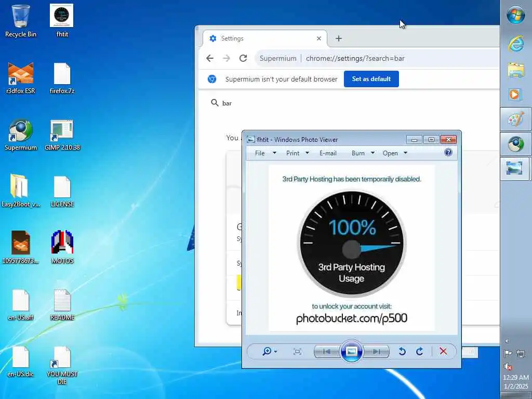The width and height of the screenshot is (532, 399).
Task: Click the fhtit image in Photo Viewer
Action: click(352, 248)
